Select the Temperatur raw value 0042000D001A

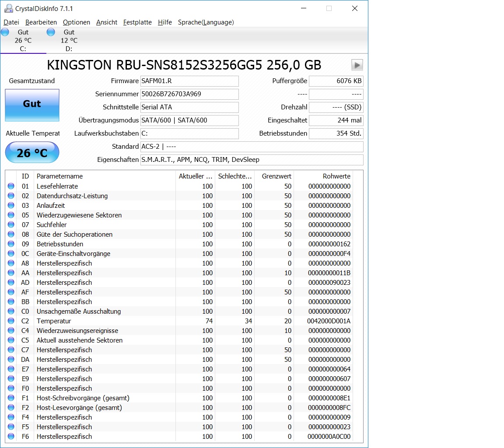(x=329, y=321)
